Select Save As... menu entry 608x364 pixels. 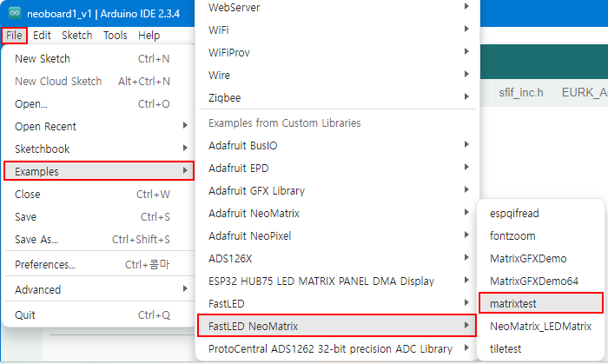coord(98,239)
